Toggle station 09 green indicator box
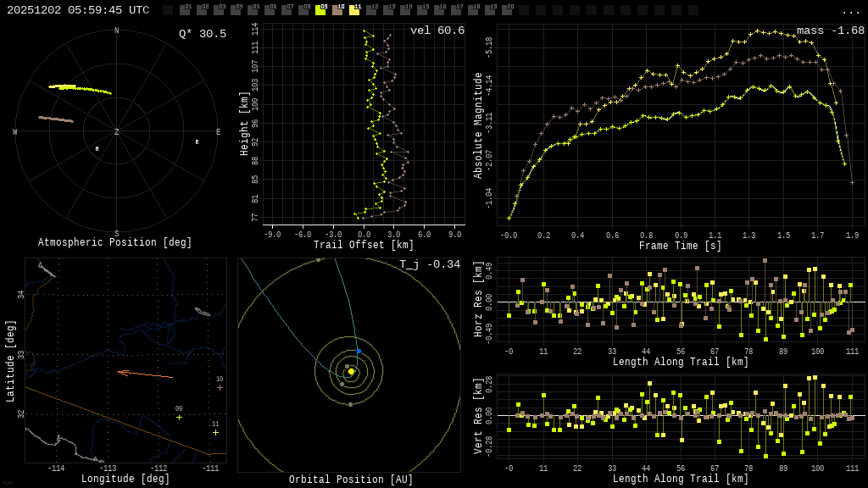The width and height of the screenshot is (868, 488). click(x=320, y=10)
